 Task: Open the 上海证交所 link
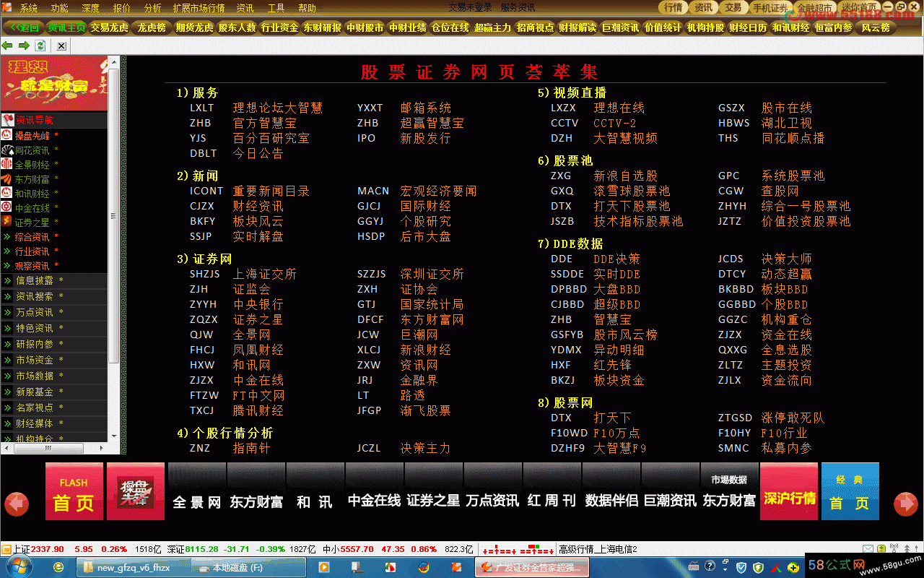pyautogui.click(x=265, y=274)
